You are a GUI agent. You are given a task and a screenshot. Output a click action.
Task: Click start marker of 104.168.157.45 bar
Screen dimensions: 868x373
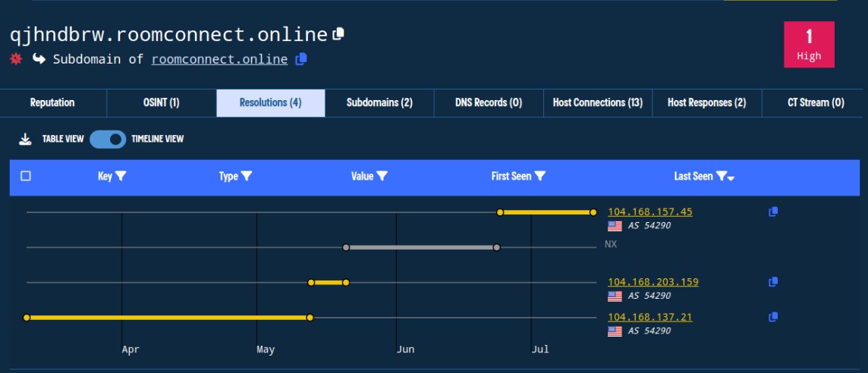point(500,212)
